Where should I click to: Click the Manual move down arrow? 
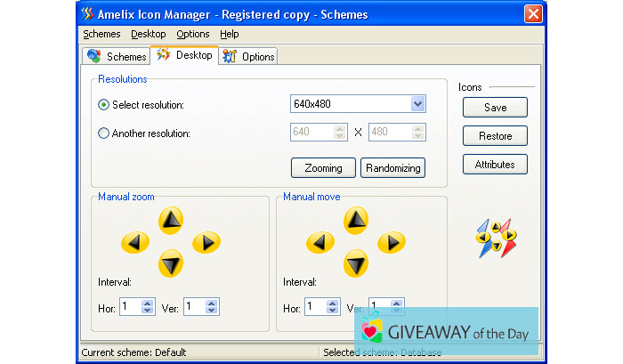point(356,263)
